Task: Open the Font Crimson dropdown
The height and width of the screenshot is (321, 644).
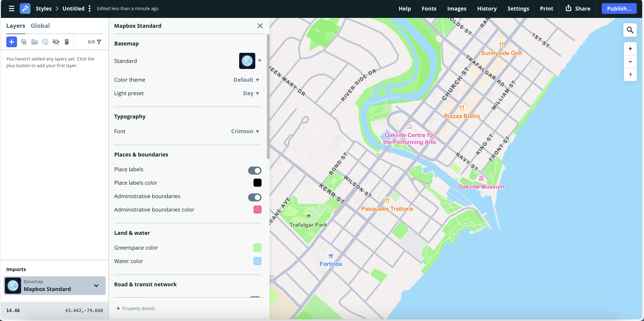Action: click(245, 131)
